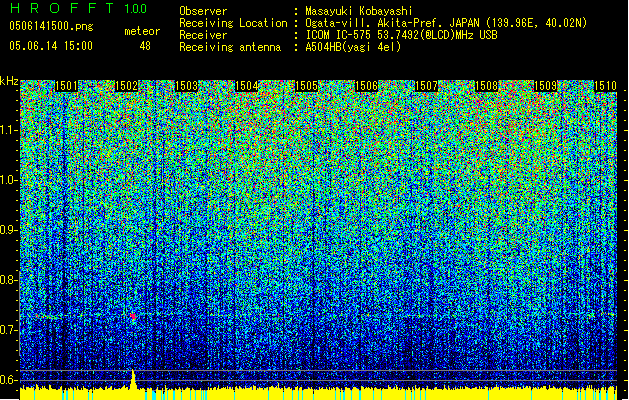The width and height of the screenshot is (629, 400).
Task: Click the ICOM IC-575 receiver text
Action: pos(401,35)
